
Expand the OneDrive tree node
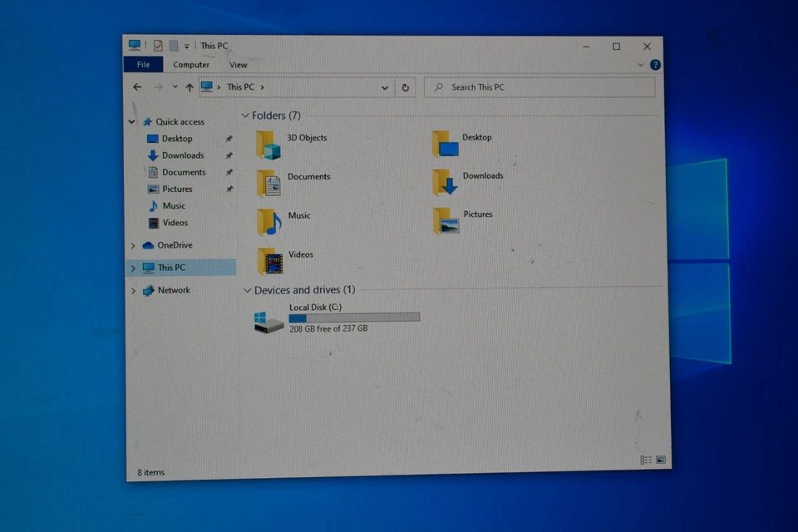(133, 245)
